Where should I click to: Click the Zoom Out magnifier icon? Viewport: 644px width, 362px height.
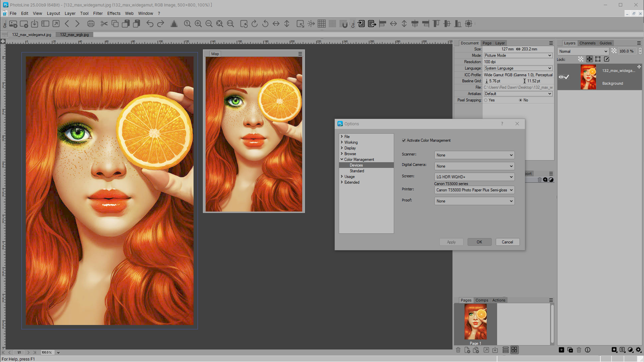[209, 24]
